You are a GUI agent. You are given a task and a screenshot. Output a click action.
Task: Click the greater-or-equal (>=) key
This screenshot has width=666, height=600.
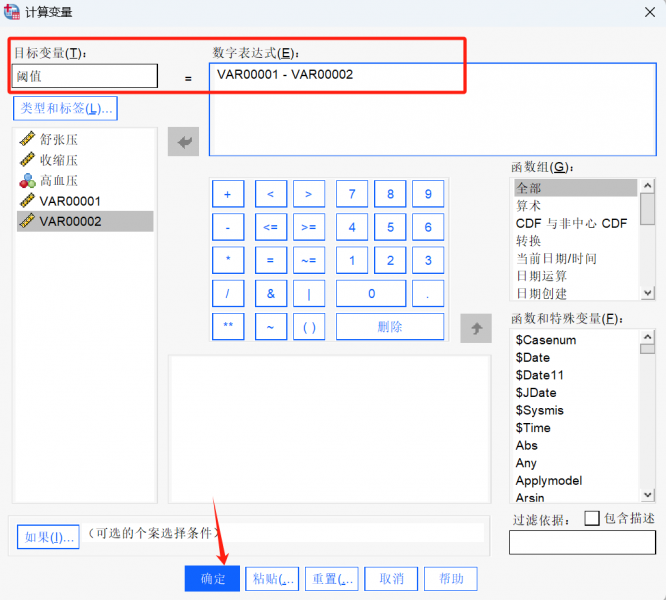point(309,227)
